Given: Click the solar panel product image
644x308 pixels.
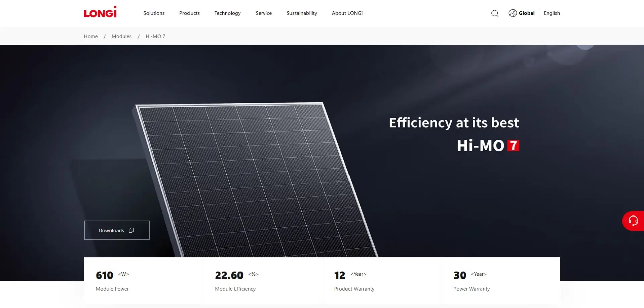Looking at the screenshot, I should pyautogui.click(x=255, y=180).
